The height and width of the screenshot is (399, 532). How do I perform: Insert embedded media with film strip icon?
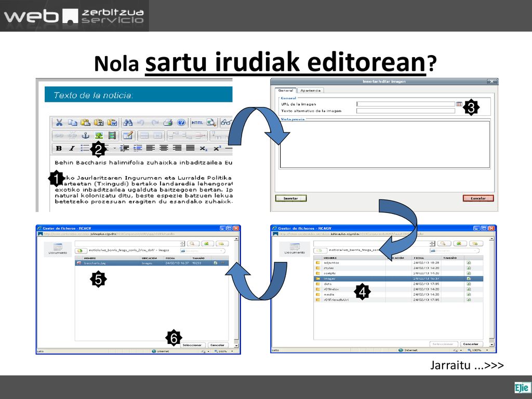coord(112,136)
